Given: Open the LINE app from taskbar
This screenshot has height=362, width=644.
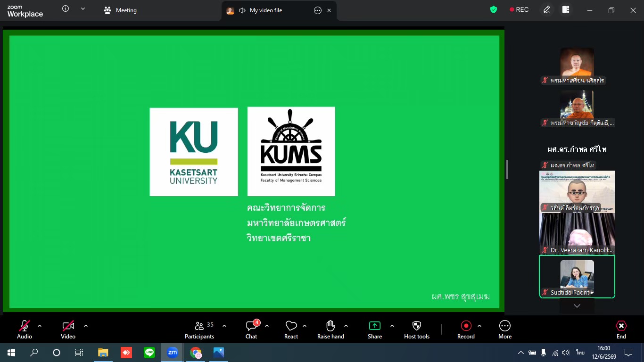Looking at the screenshot, I should tap(149, 353).
